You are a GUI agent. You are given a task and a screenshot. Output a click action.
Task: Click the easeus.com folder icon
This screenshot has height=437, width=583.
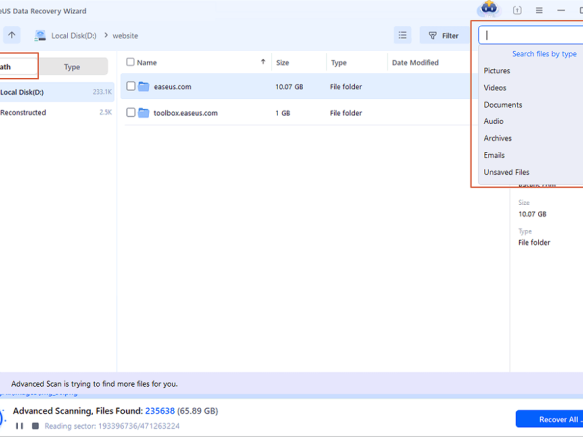point(144,87)
